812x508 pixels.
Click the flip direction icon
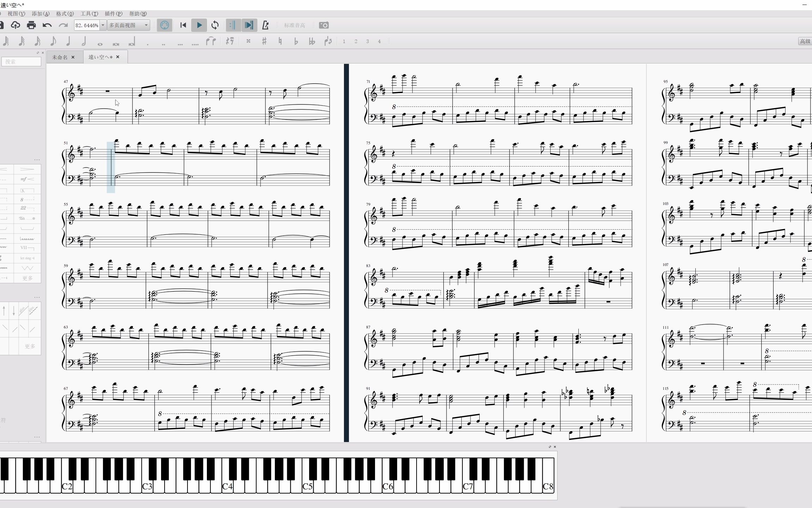pos(328,41)
